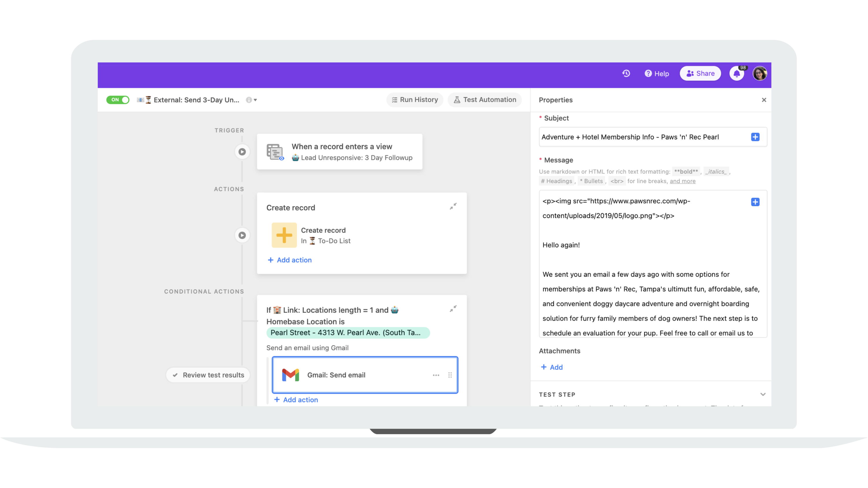
Task: Select the yellow plus Create record icon
Action: coord(284,235)
